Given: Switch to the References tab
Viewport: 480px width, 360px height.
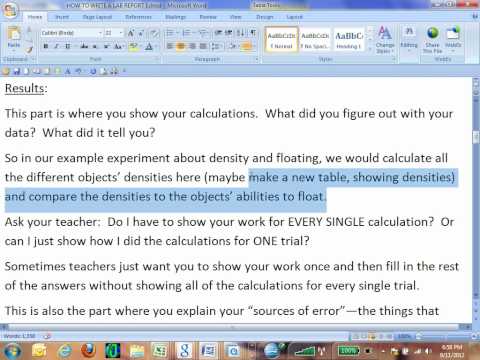Looking at the screenshot, I should [x=138, y=17].
